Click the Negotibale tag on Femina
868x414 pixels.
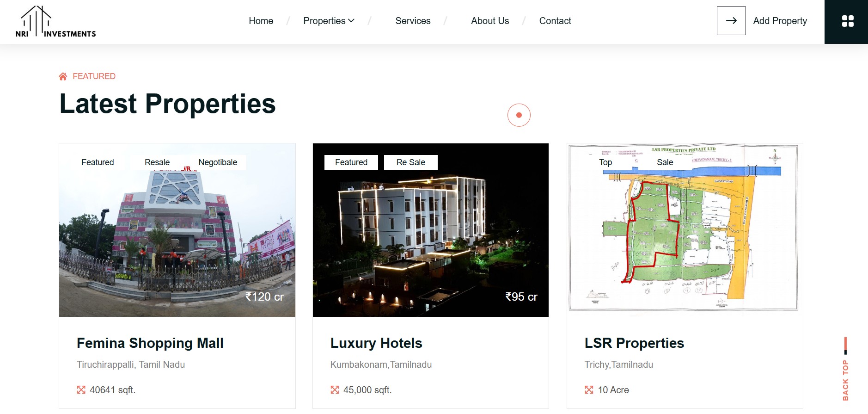point(218,162)
